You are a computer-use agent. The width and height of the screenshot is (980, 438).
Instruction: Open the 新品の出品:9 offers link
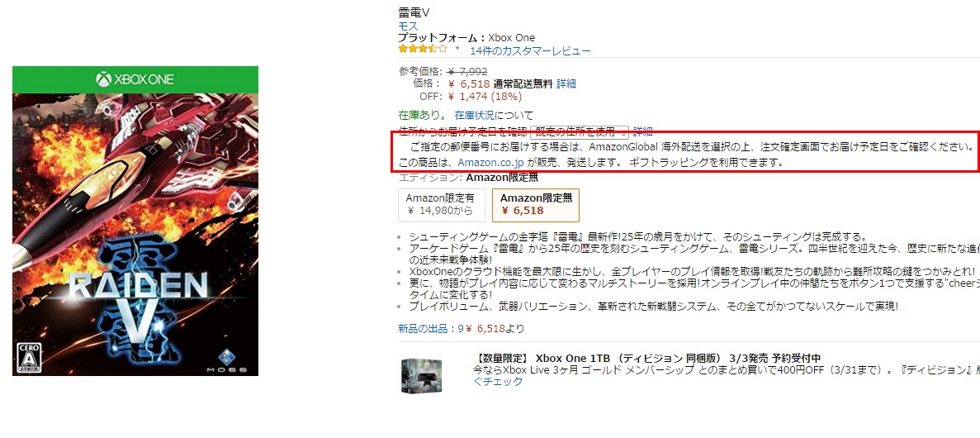coord(431,328)
